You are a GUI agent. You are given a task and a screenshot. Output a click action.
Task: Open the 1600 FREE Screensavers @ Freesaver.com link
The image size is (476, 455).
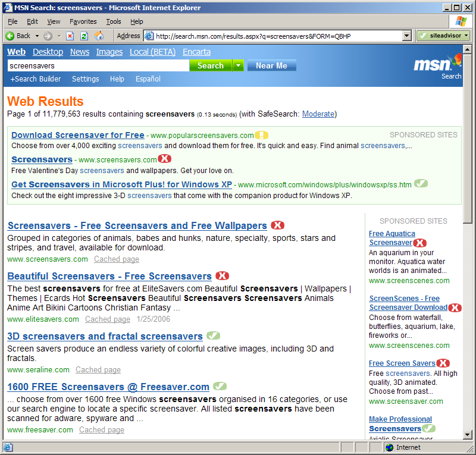coord(108,387)
